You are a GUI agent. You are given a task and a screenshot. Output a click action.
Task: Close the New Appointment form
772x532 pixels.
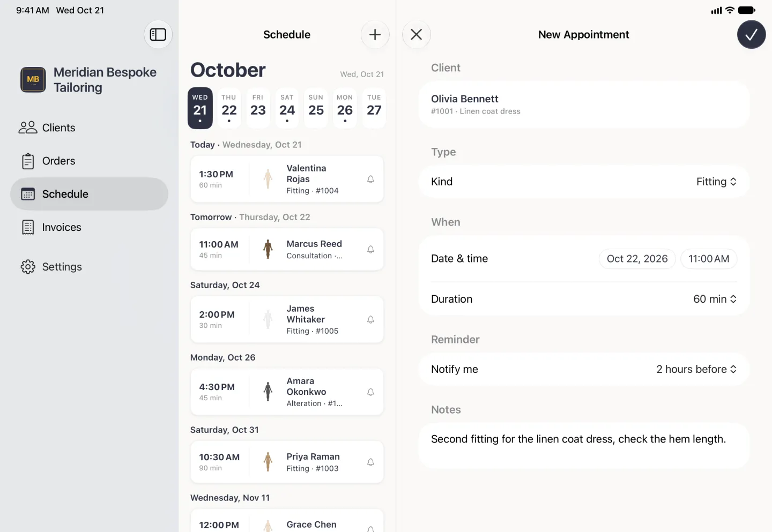click(417, 35)
